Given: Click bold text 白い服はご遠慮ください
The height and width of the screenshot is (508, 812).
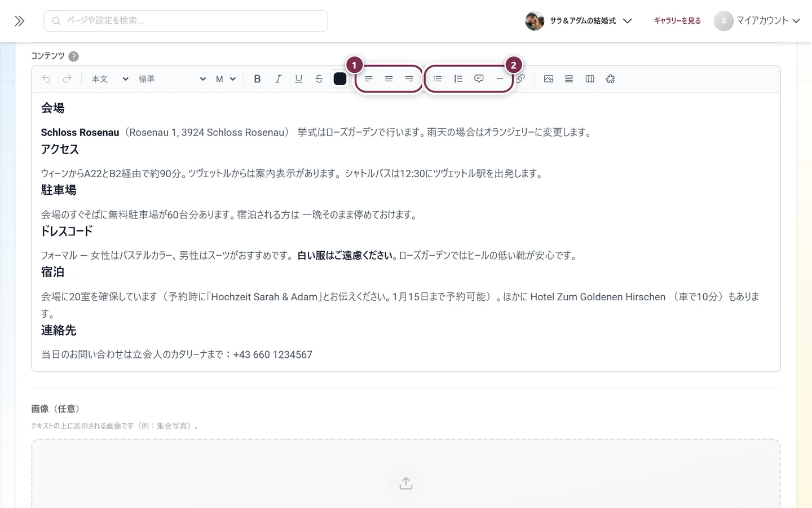Looking at the screenshot, I should click(x=345, y=256).
